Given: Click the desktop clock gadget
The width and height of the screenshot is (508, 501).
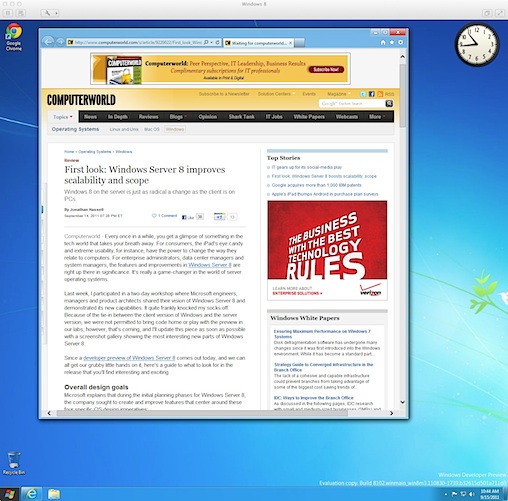Looking at the screenshot, I should click(477, 44).
